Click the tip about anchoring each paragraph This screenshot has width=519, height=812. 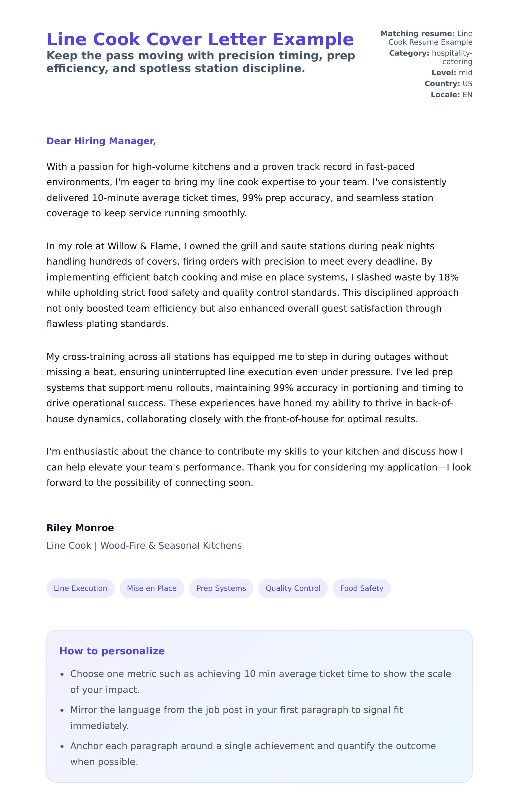point(253,754)
